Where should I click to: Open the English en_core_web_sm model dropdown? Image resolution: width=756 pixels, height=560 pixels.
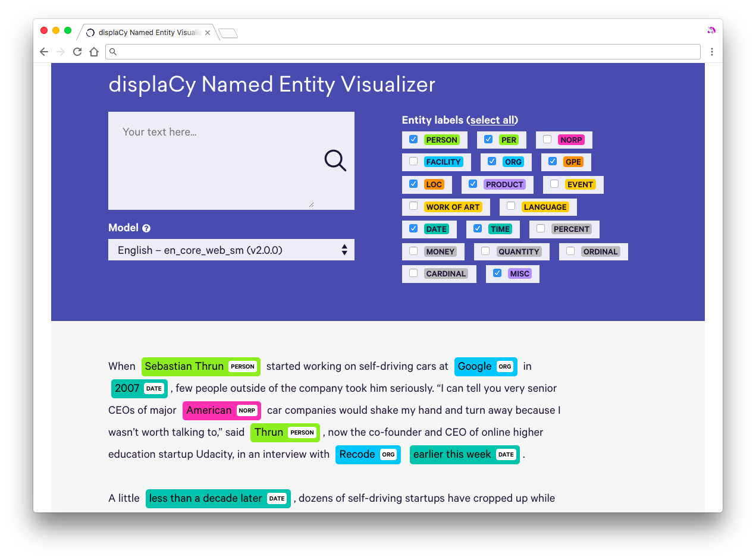point(231,250)
